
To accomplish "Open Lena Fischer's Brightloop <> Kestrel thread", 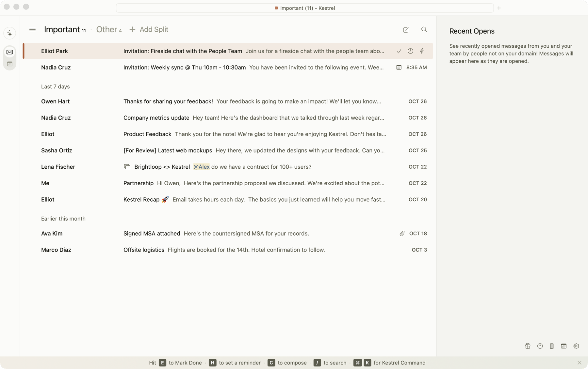I will point(228,167).
